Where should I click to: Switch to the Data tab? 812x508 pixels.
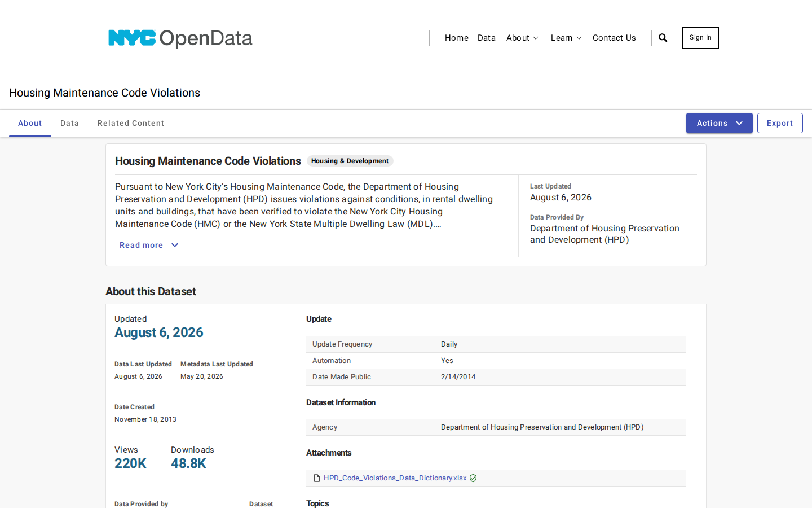(x=69, y=123)
